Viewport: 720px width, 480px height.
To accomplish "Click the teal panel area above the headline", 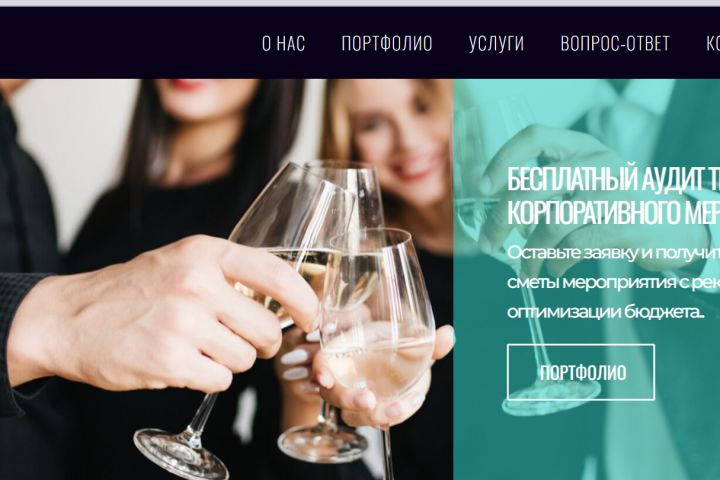I will pos(587,119).
